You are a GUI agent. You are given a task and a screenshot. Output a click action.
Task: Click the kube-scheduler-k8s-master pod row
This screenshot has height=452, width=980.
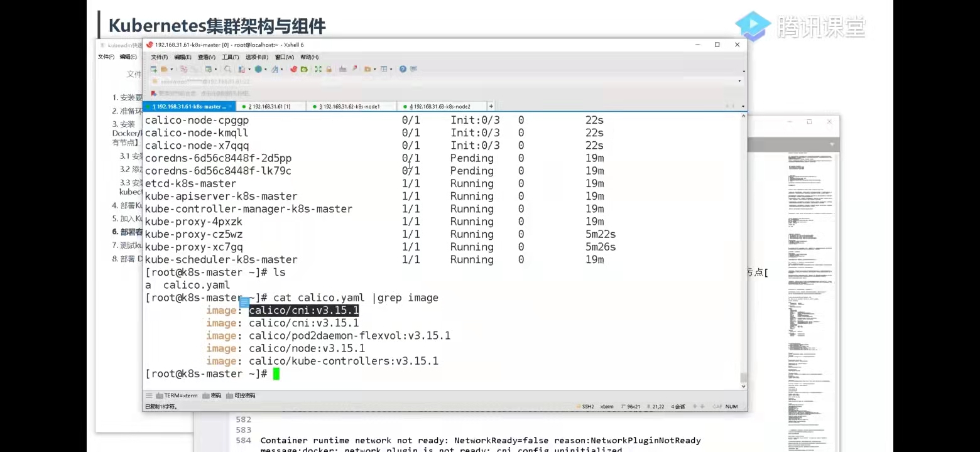374,259
